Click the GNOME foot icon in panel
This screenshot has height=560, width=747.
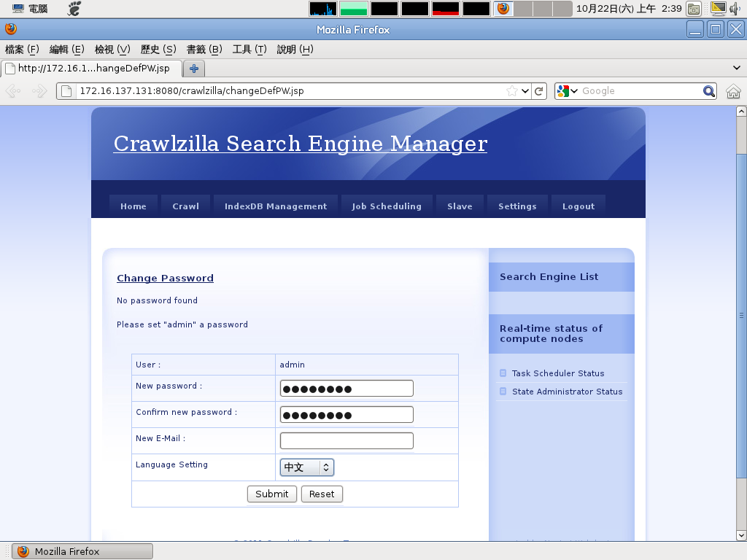[x=74, y=9]
